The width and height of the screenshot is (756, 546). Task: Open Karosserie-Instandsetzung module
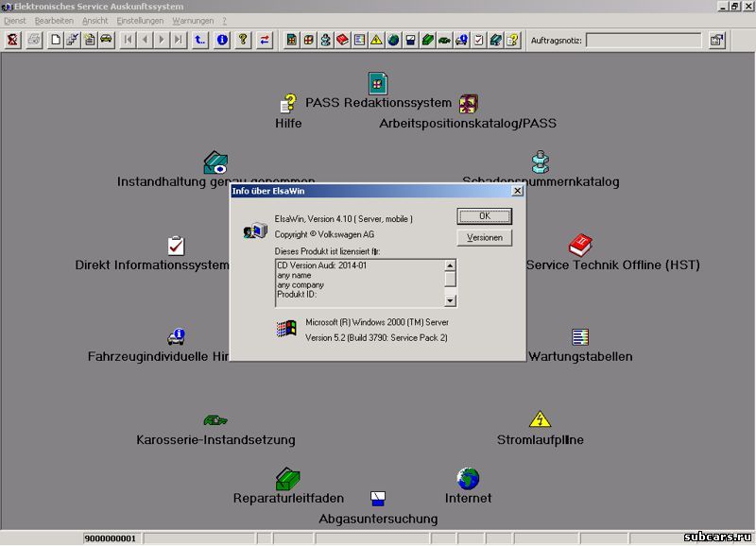(x=215, y=430)
